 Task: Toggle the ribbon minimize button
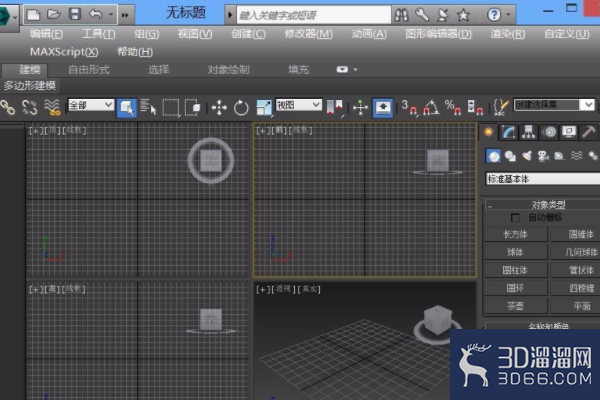tap(342, 70)
